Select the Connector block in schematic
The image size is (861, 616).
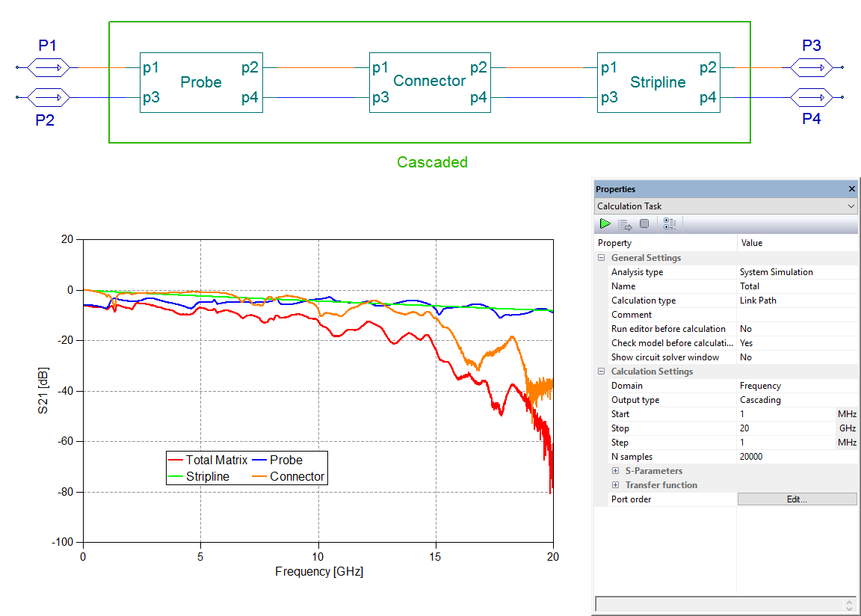pos(430,82)
